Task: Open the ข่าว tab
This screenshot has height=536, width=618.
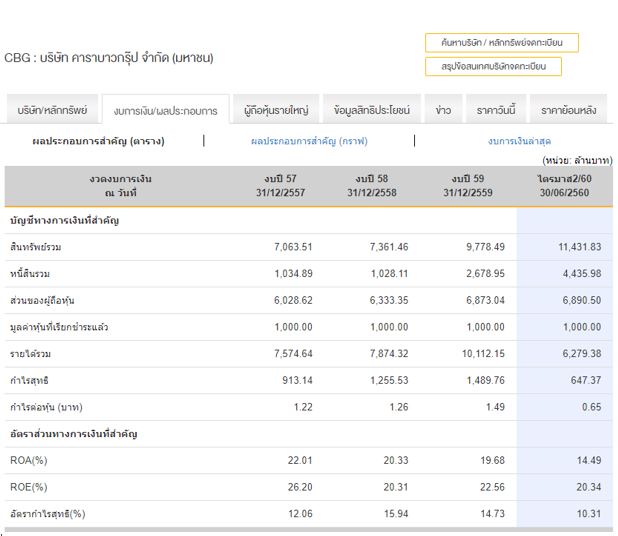Action: 443,110
